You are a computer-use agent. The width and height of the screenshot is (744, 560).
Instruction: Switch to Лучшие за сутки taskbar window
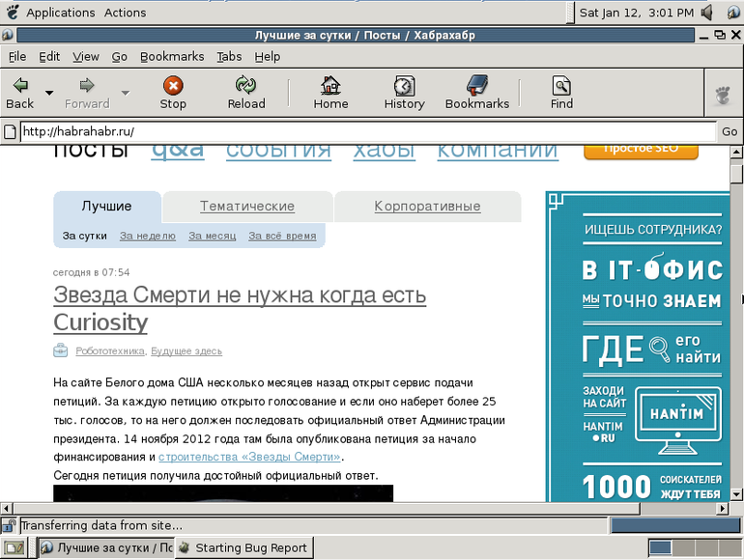(x=106, y=548)
